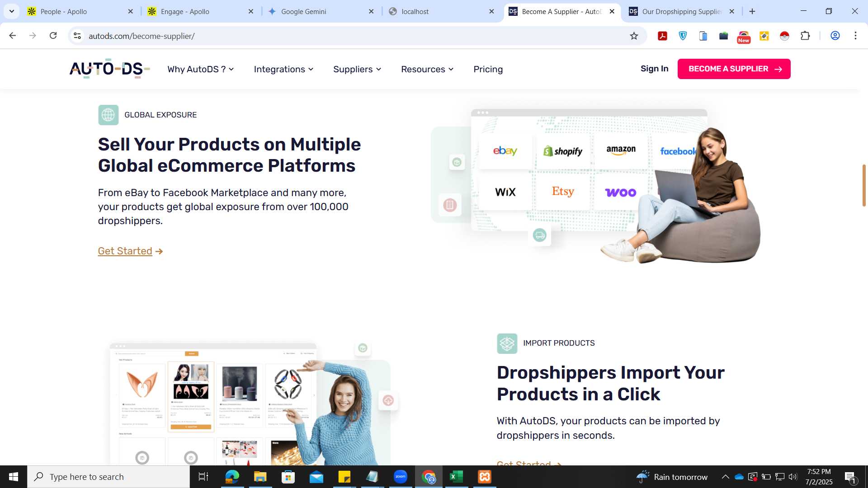Launch Microsoft Edge from taskbar

pyautogui.click(x=232, y=477)
